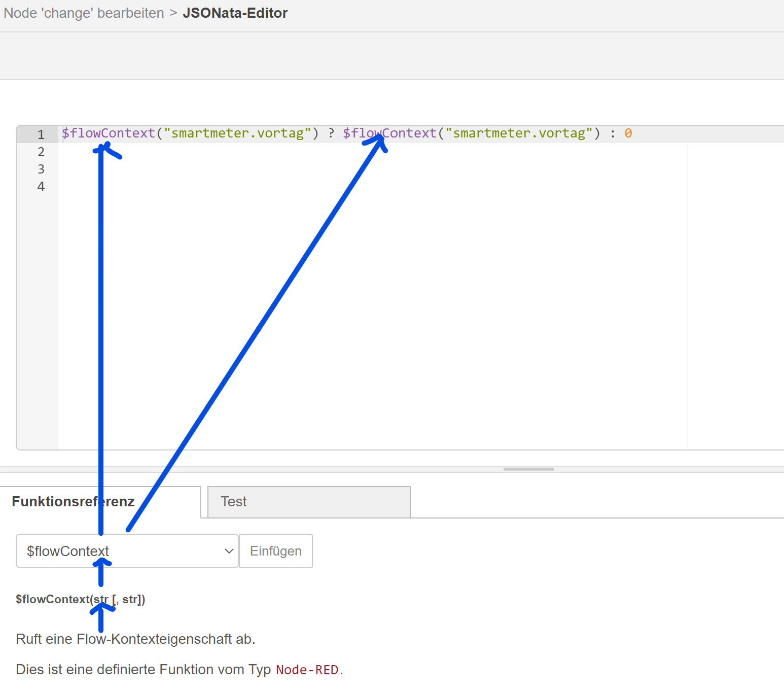Click the red Node-RED type label

[307, 670]
